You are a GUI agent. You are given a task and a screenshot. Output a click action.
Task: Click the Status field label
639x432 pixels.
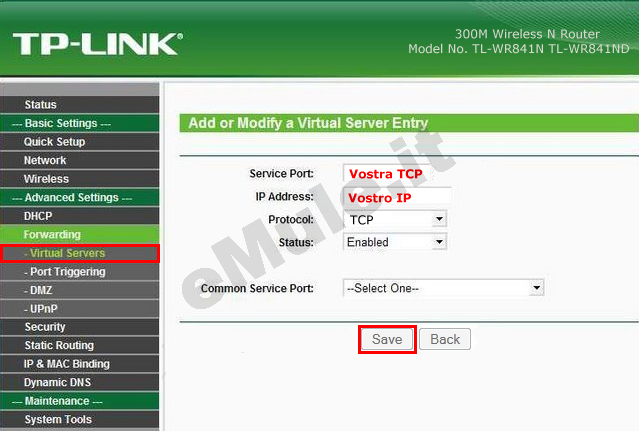[296, 242]
